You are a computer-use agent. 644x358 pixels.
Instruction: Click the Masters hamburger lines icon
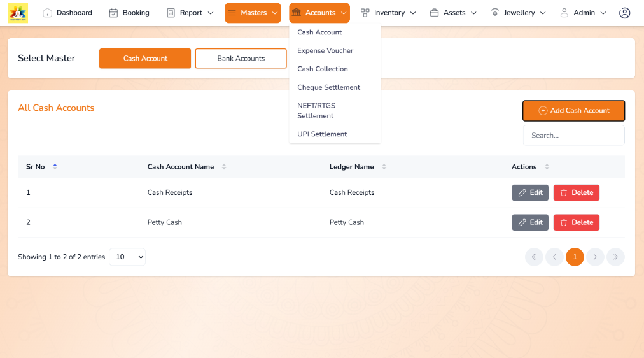tap(232, 13)
